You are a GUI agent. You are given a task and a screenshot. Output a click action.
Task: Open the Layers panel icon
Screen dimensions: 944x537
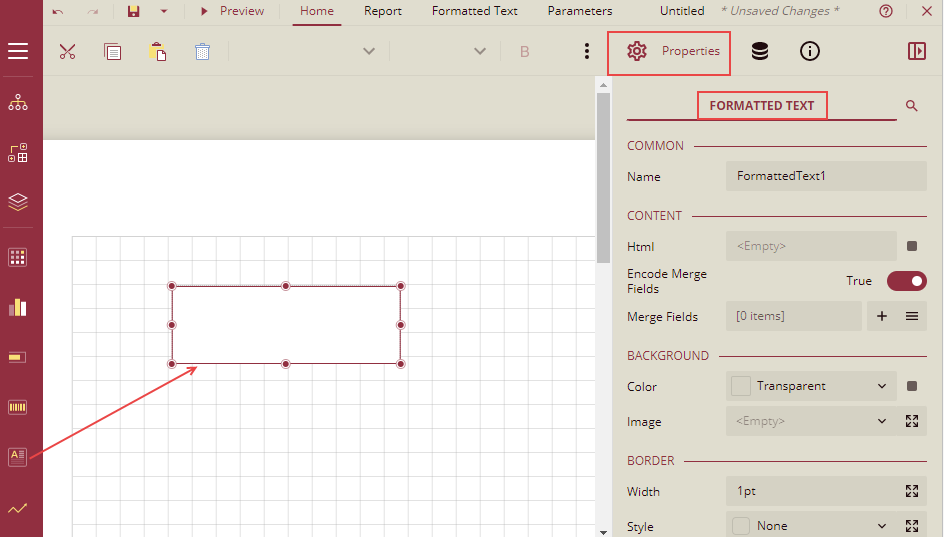click(x=18, y=202)
